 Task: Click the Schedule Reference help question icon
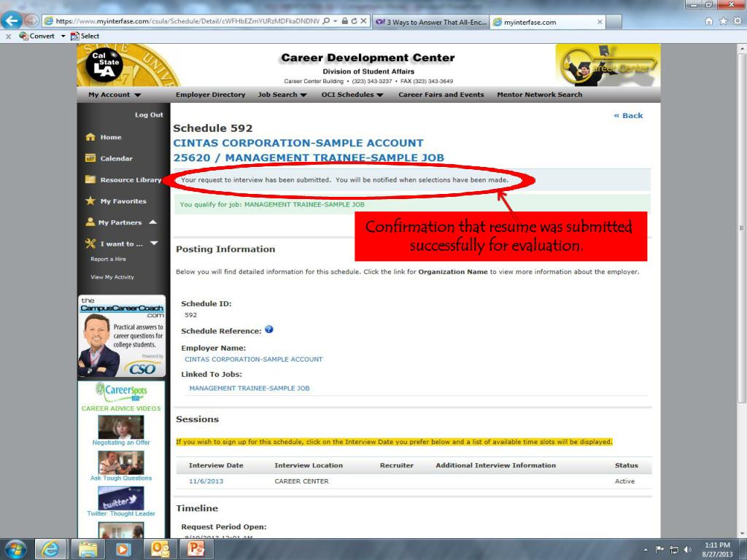point(269,330)
